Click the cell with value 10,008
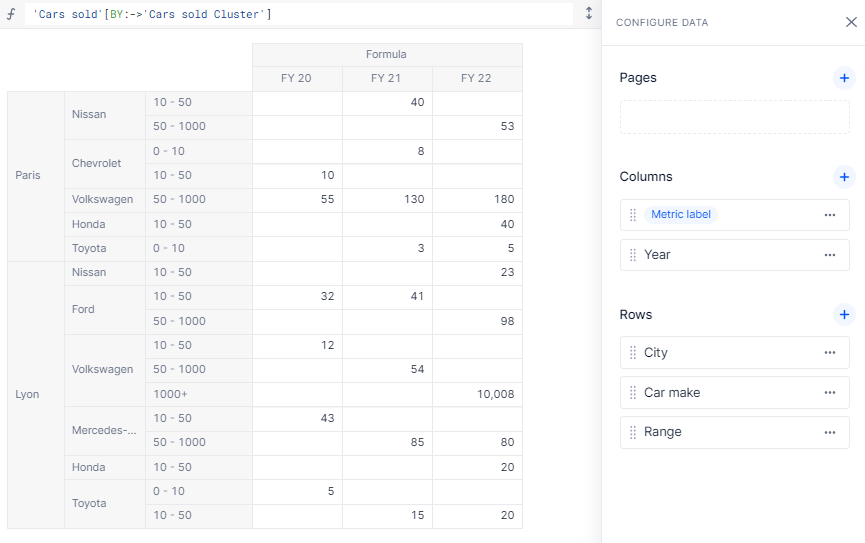Image resolution: width=865 pixels, height=543 pixels. (x=477, y=395)
